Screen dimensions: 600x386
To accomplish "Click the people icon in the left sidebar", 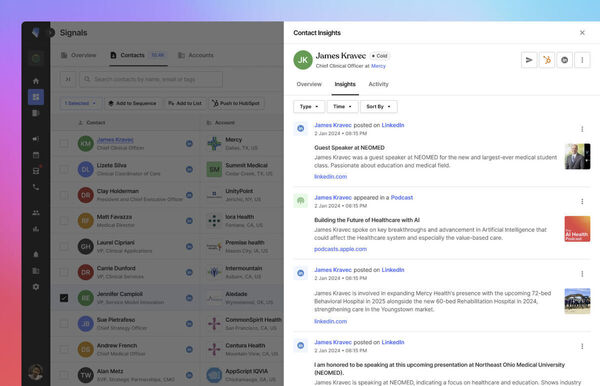I will coord(36,213).
